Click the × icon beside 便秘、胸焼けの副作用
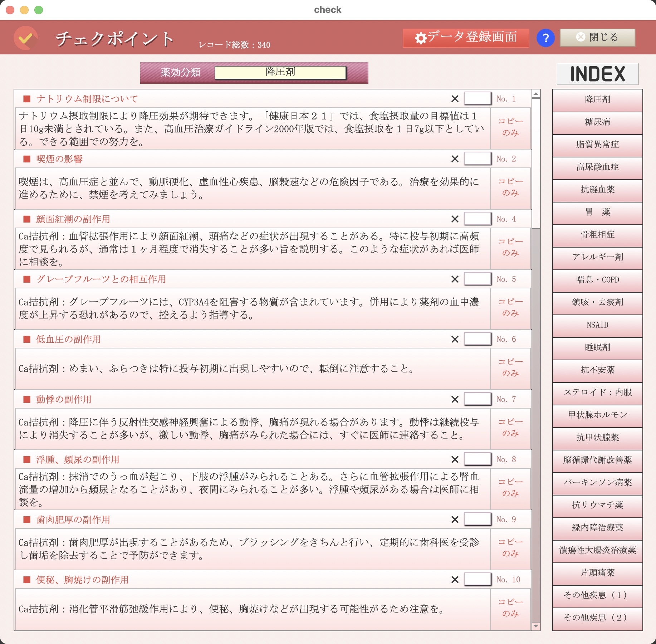 point(455,579)
